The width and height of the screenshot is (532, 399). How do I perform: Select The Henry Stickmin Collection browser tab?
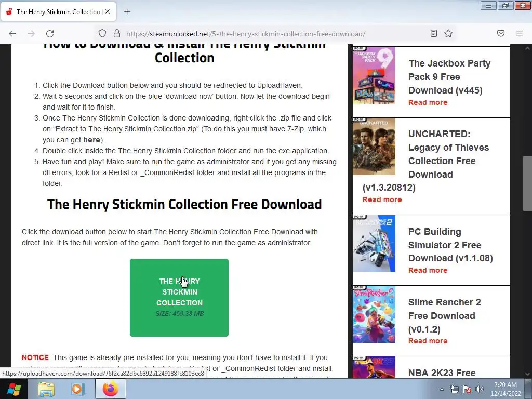[x=58, y=11]
